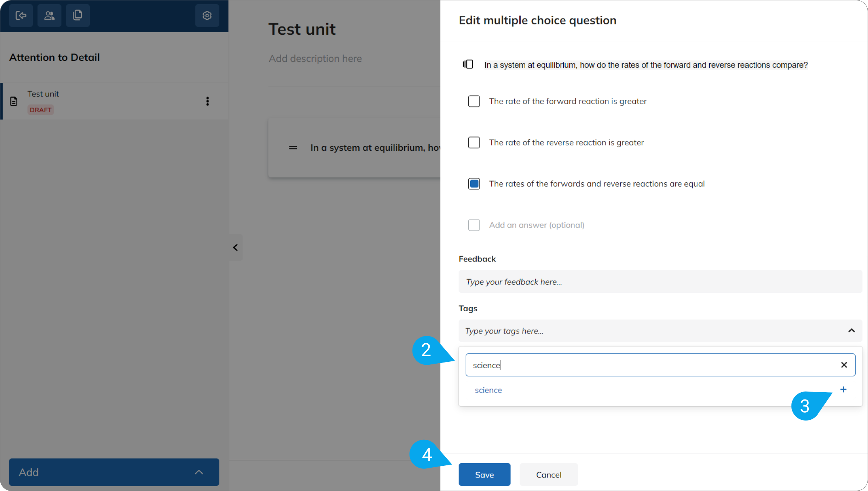Check the 'Add an answer (optional)' checkbox
The width and height of the screenshot is (868, 491).
click(x=474, y=225)
